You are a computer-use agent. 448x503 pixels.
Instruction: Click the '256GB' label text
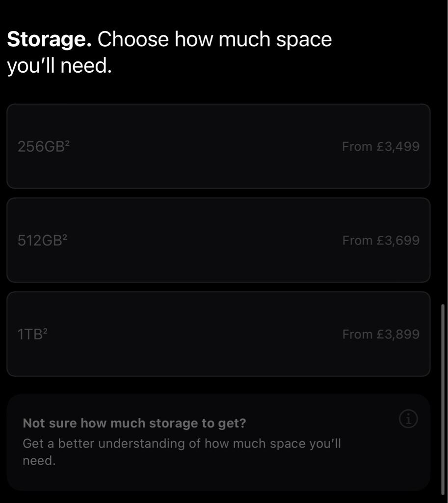[x=41, y=147]
